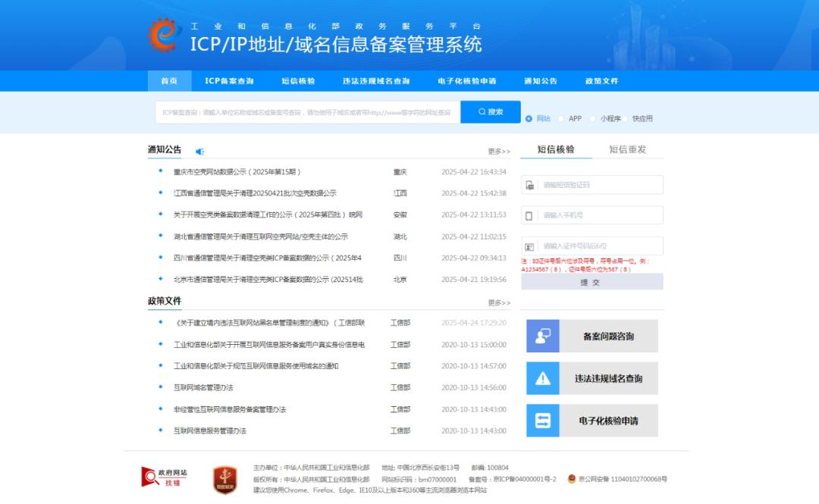Screen dimensions: 819x504
Task: Click the 违法违规域名查询 warning triangle icon
Action: click(x=543, y=378)
